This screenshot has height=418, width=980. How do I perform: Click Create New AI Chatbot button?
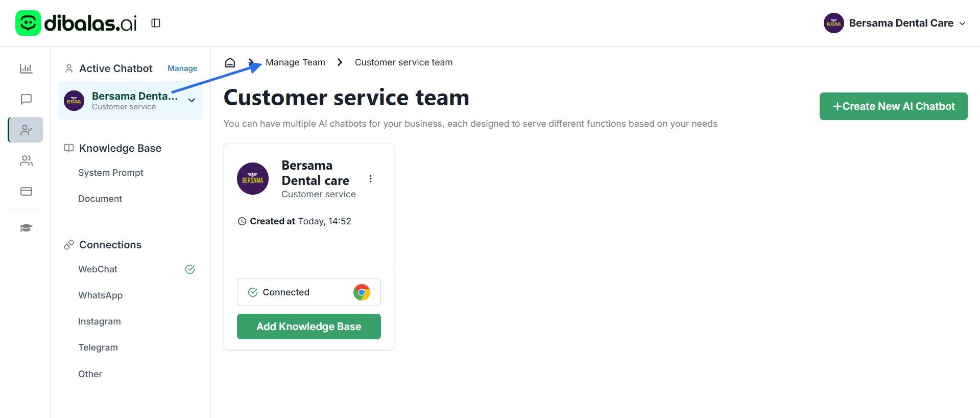pos(893,106)
